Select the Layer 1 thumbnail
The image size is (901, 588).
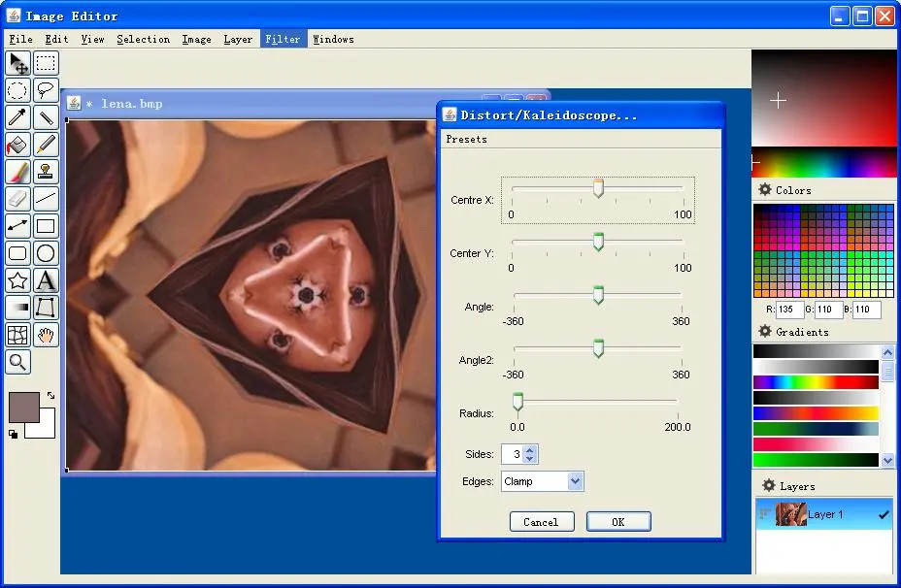coord(790,514)
